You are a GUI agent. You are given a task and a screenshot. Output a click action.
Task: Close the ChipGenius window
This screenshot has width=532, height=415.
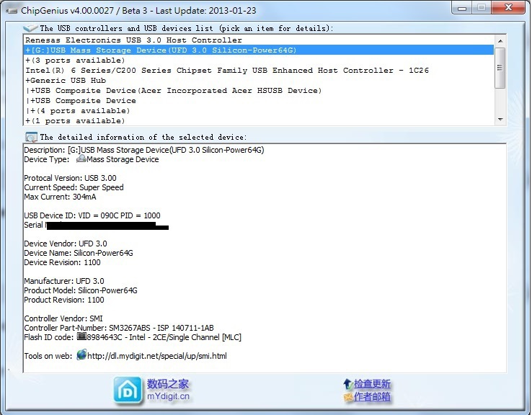(x=508, y=8)
